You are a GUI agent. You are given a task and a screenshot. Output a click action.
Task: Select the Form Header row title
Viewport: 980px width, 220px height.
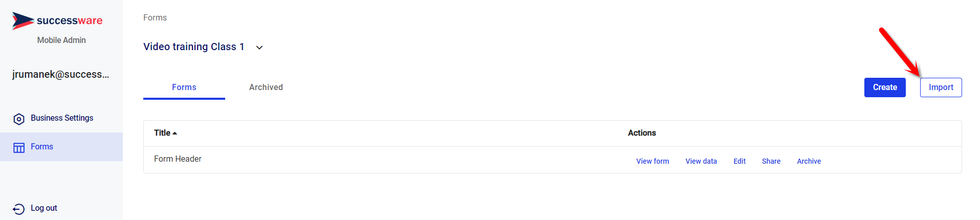(178, 159)
